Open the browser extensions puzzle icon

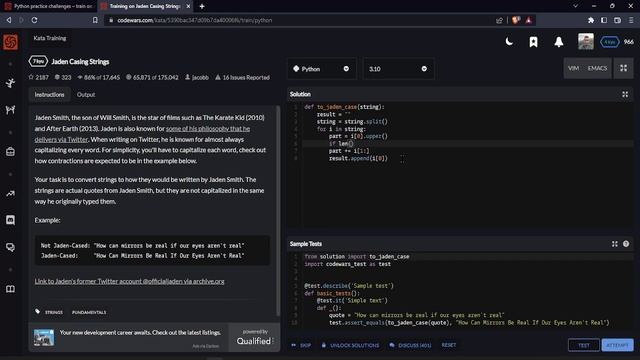591,20
